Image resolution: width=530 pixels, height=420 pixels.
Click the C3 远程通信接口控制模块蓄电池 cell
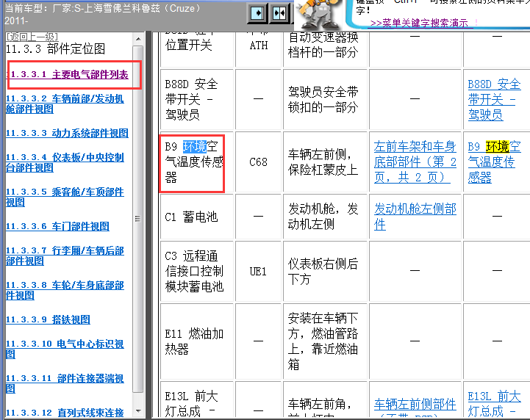coord(197,271)
